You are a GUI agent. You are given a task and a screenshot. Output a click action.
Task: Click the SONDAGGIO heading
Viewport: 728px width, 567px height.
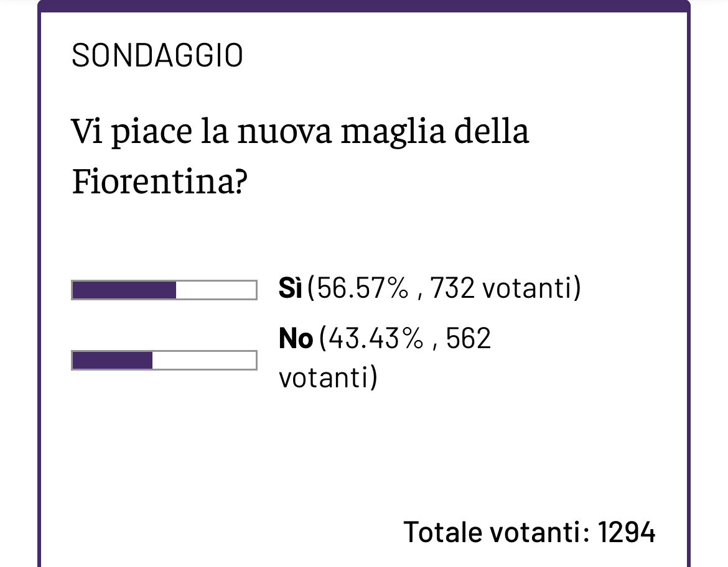click(x=157, y=56)
